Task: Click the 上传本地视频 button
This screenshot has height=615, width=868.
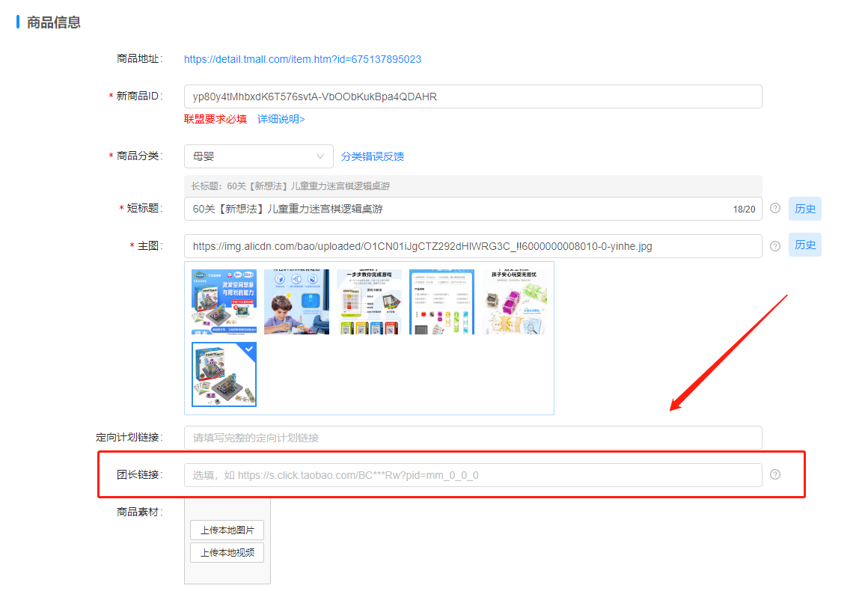Action: tap(227, 553)
